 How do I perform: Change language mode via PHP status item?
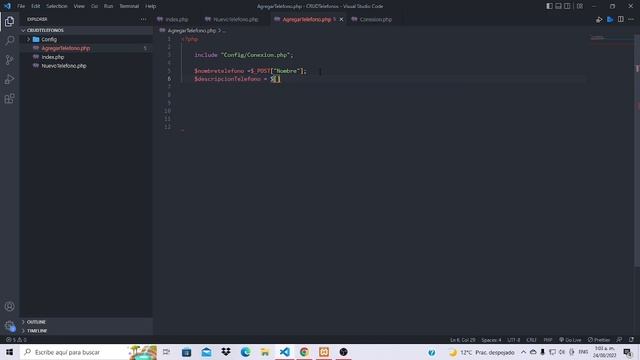(x=548, y=340)
